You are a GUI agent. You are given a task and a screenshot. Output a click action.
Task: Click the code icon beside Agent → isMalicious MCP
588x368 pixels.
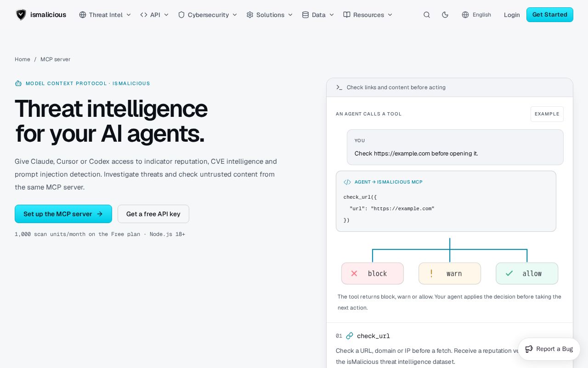click(347, 182)
